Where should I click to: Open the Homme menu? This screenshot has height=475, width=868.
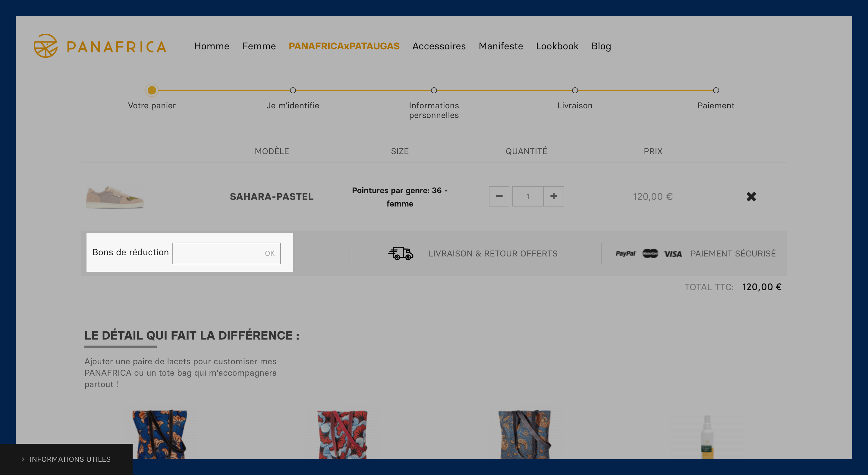212,46
